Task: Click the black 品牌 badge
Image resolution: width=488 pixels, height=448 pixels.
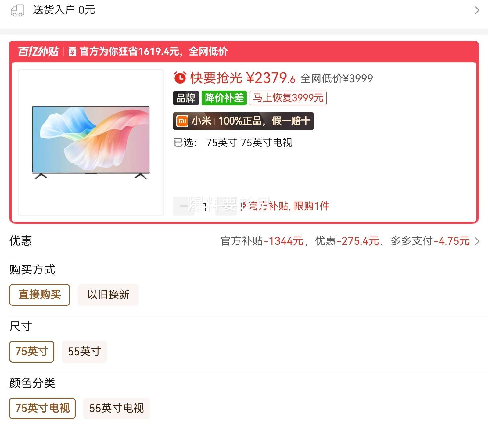Action: pos(186,98)
